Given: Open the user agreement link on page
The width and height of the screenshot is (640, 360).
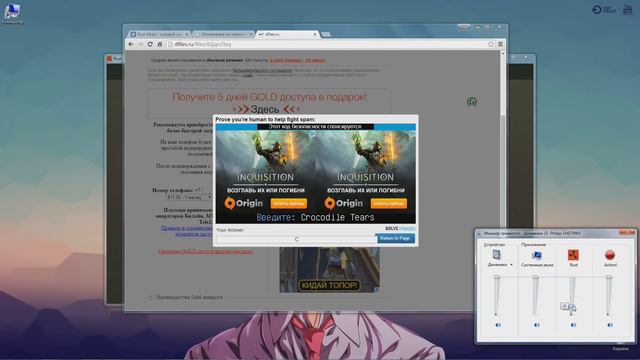Looking at the screenshot, I should 262,70.
